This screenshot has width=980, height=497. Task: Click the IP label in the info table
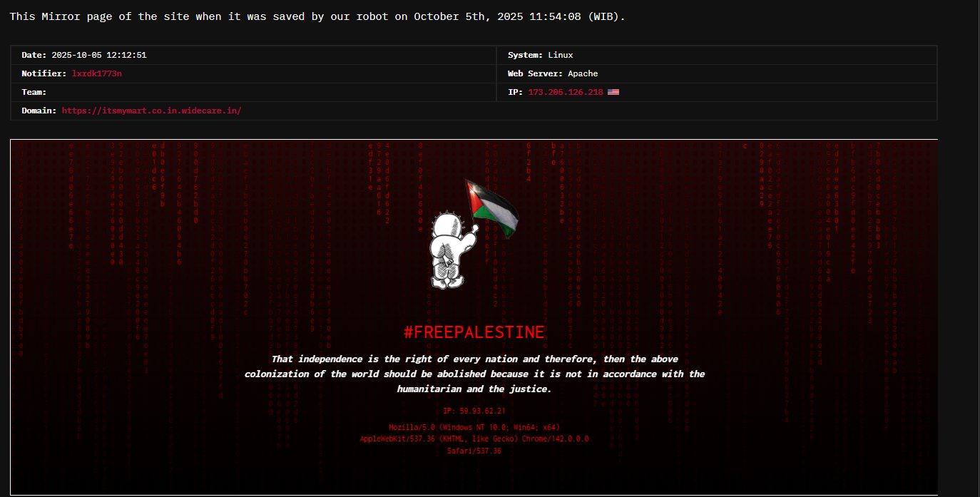(x=515, y=92)
